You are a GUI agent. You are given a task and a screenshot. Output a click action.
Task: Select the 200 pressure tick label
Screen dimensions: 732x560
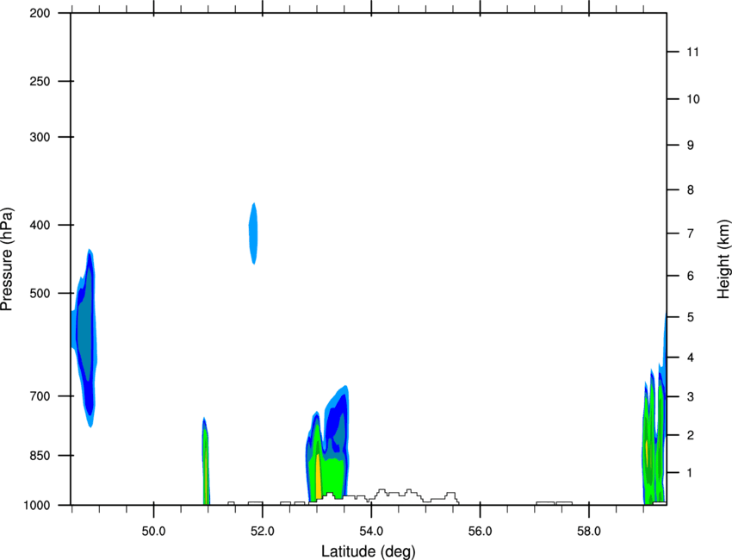(40, 13)
